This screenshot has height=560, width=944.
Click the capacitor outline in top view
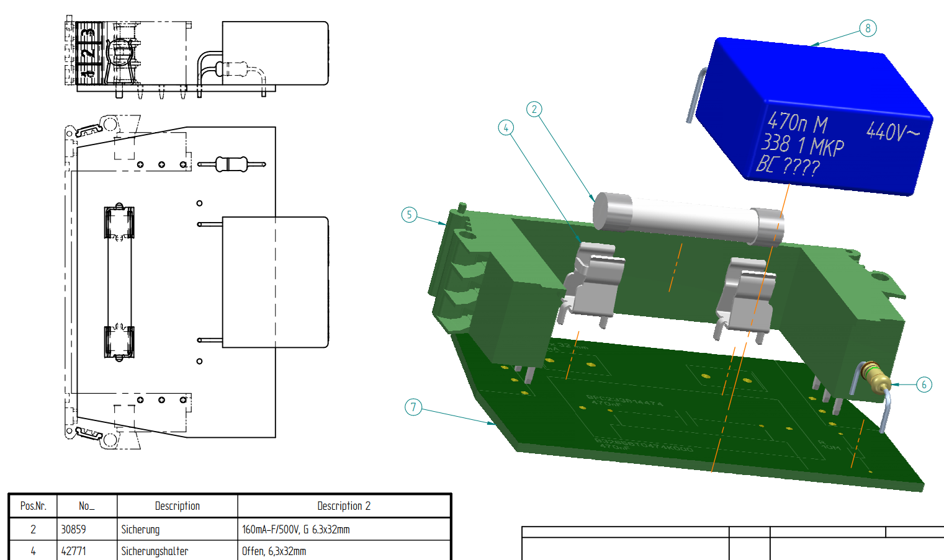pyautogui.click(x=275, y=282)
